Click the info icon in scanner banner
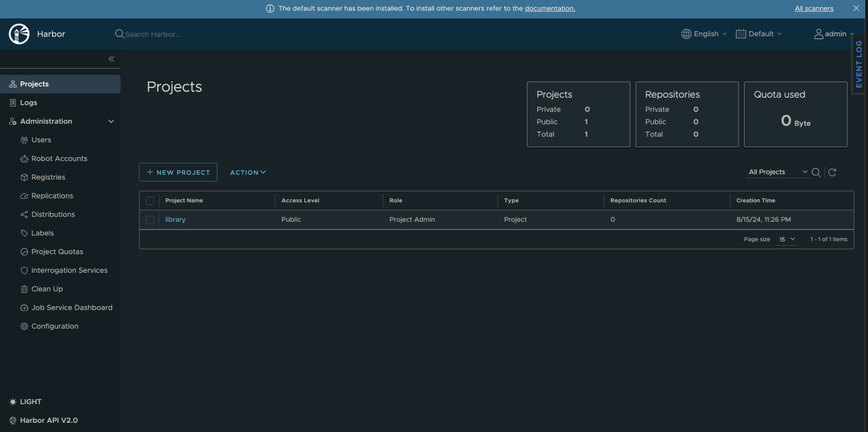Viewport: 868px width, 432px height. point(270,9)
